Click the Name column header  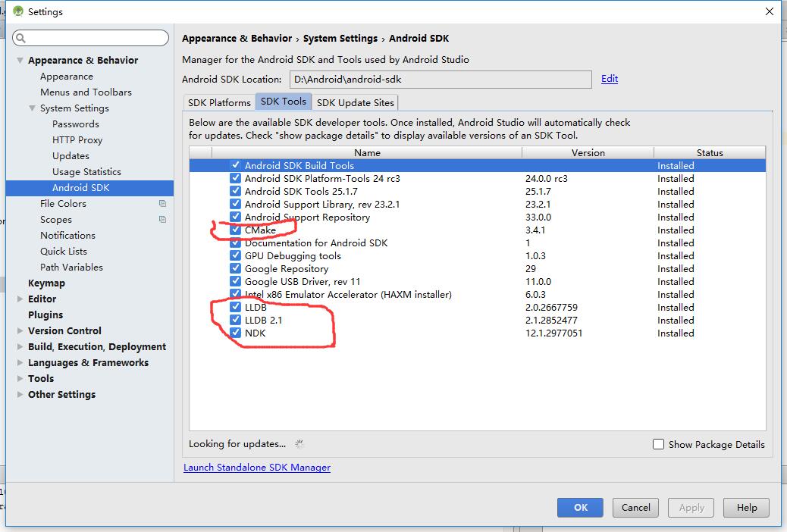point(367,152)
